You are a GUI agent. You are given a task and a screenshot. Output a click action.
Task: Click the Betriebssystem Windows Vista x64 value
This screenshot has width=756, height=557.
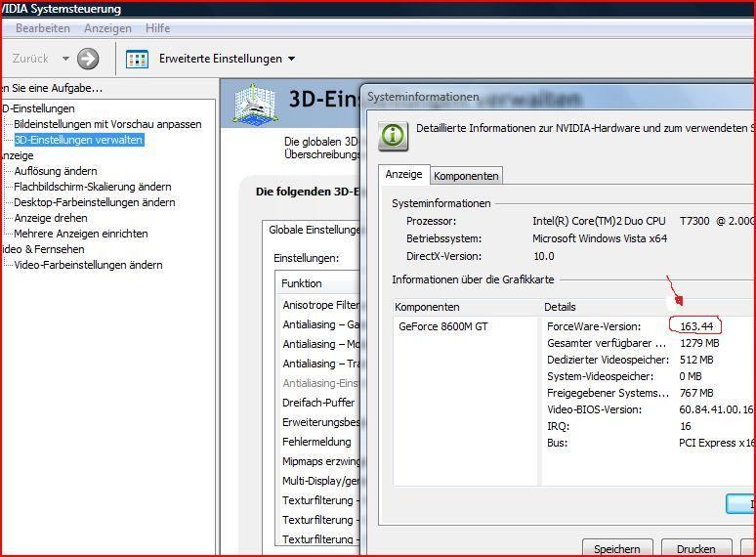600,238
